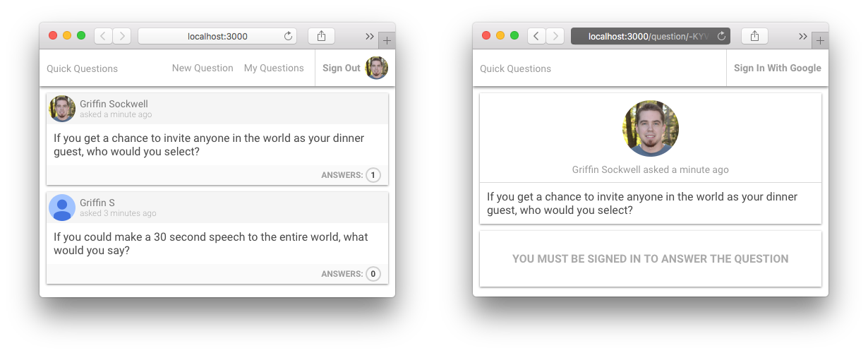Open share icon in left browser window

(321, 36)
